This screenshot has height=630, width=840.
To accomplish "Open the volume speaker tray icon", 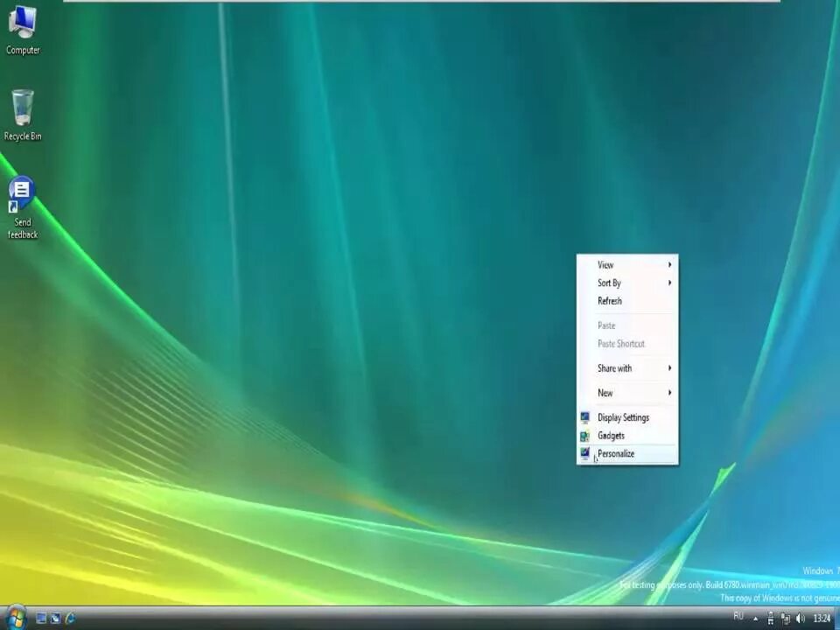I will click(x=801, y=619).
